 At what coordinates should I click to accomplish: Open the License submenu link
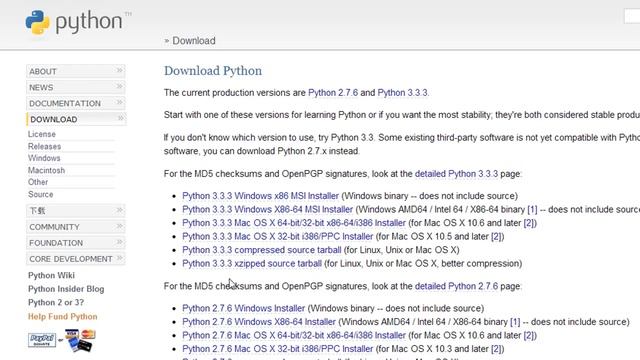click(42, 134)
